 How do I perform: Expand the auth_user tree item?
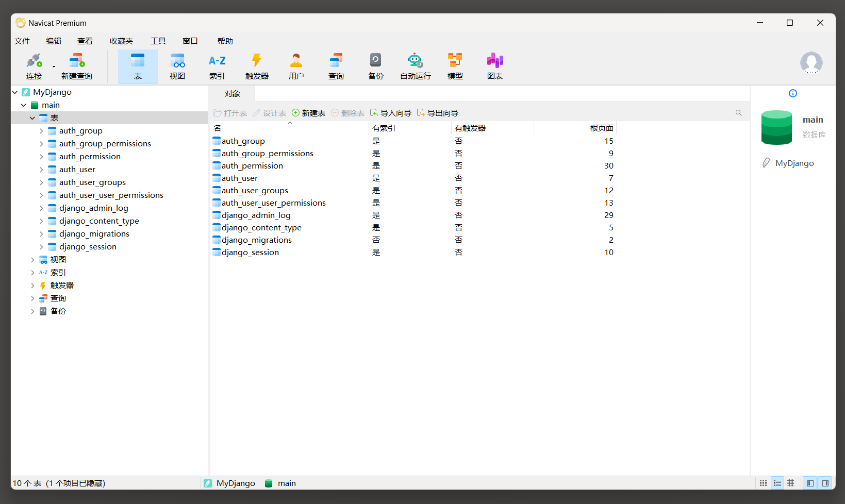(41, 170)
